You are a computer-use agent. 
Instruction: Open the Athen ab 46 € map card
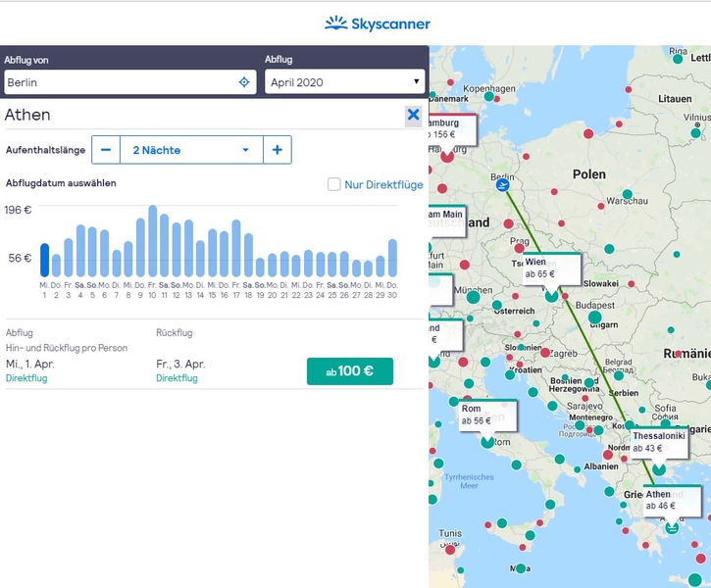tap(672, 500)
